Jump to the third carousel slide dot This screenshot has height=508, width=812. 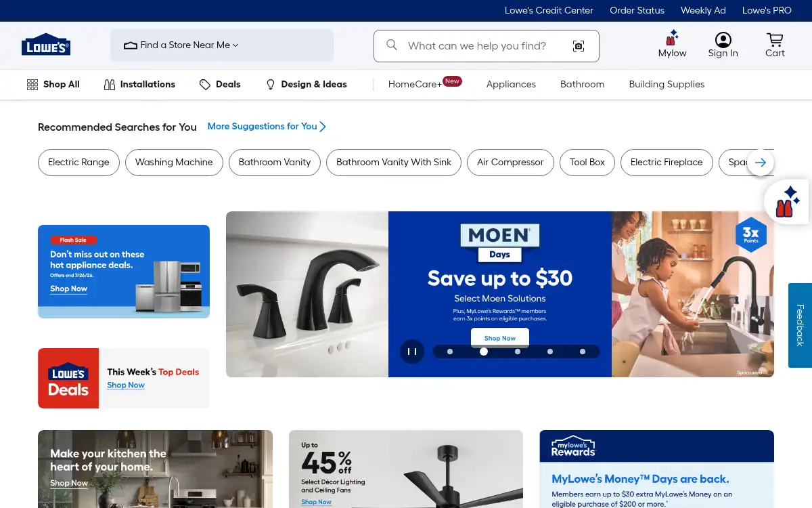click(518, 352)
